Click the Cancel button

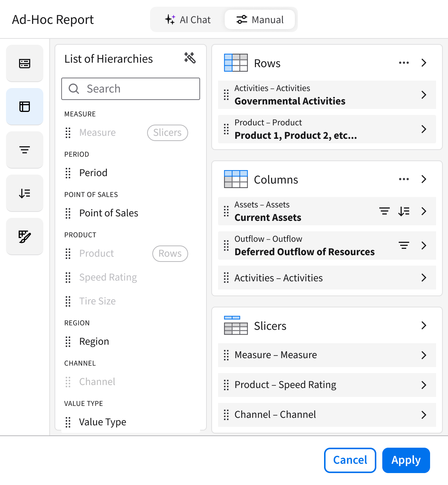click(350, 460)
